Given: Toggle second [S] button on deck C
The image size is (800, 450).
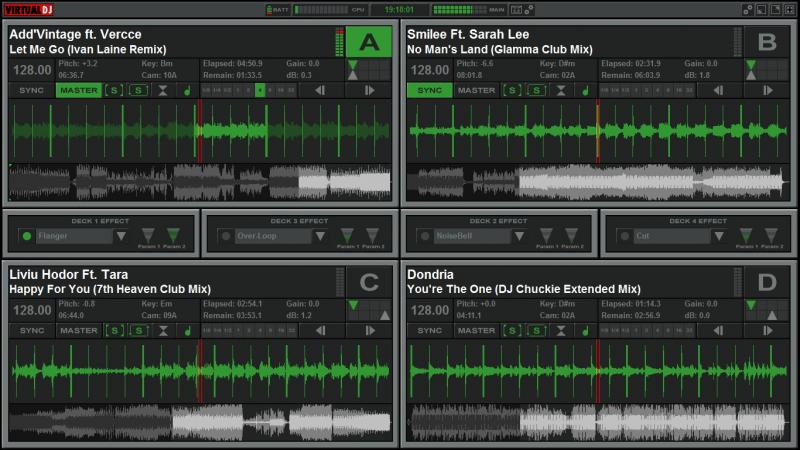Looking at the screenshot, I should click(138, 331).
